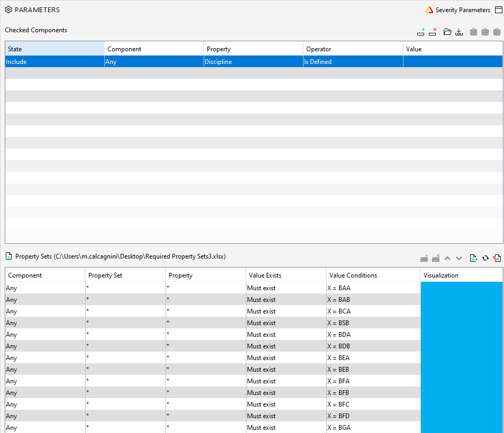Select the X = BFD condition cell
Image resolution: width=504 pixels, height=433 pixels.
373,416
